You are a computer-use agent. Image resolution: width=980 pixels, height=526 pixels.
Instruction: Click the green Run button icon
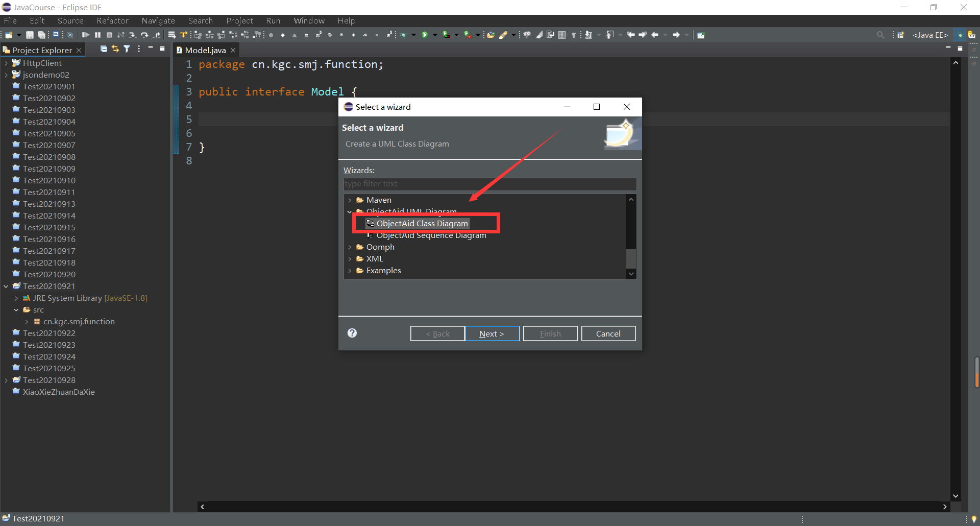tap(425, 35)
